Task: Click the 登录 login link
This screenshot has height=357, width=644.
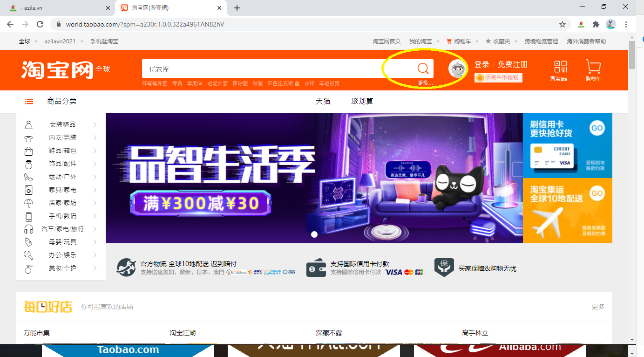Action: (x=482, y=65)
